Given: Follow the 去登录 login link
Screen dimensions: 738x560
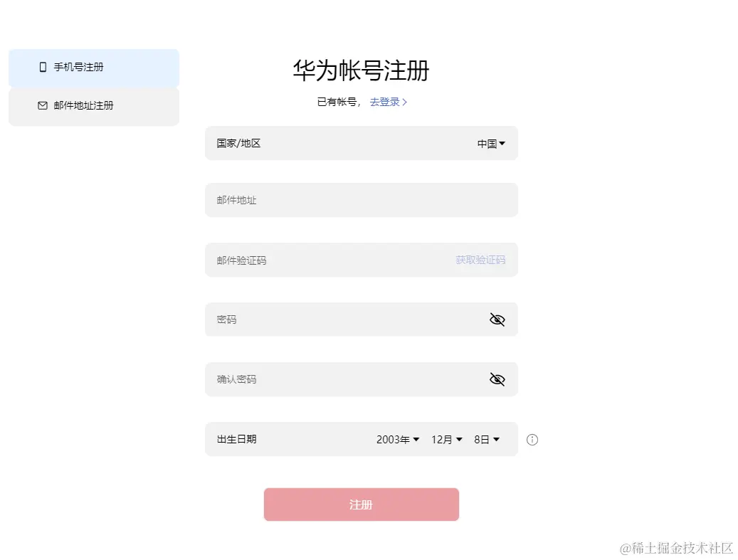Looking at the screenshot, I should click(385, 102).
